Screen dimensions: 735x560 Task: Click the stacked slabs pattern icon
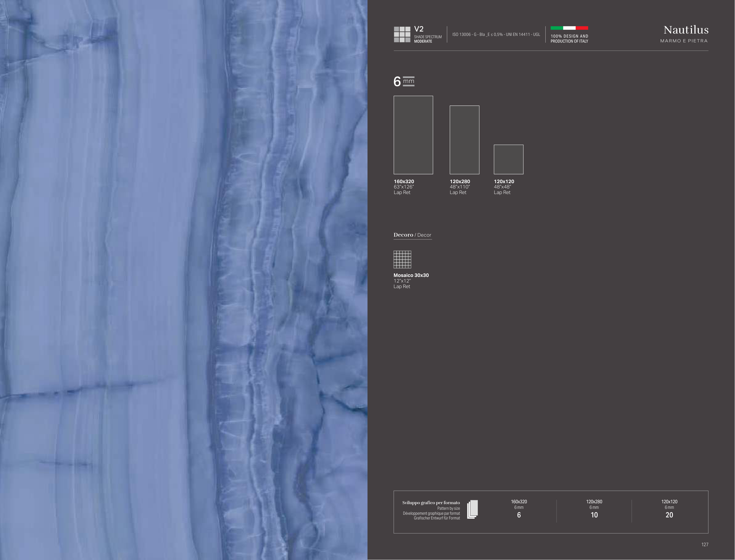click(472, 509)
